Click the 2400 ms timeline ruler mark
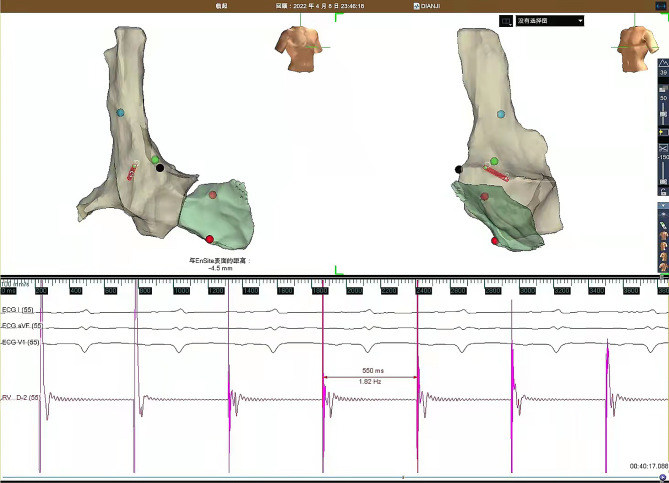The image size is (669, 483). pos(424,291)
